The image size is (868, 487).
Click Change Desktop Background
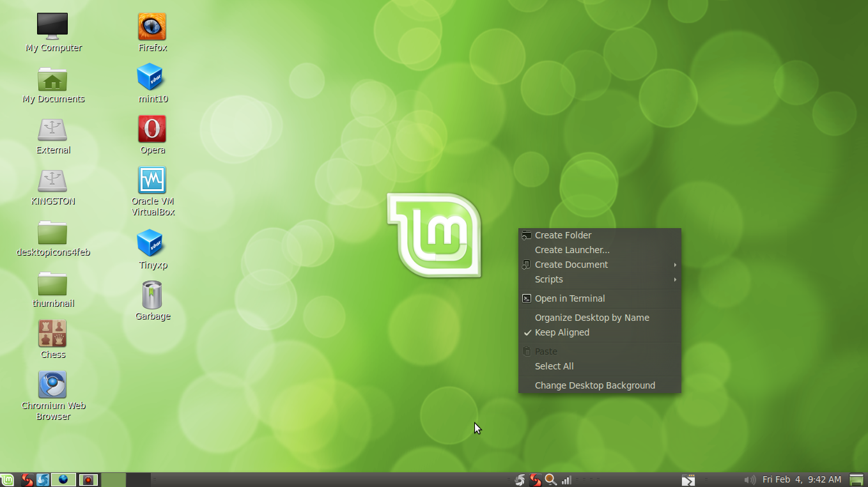pyautogui.click(x=594, y=385)
